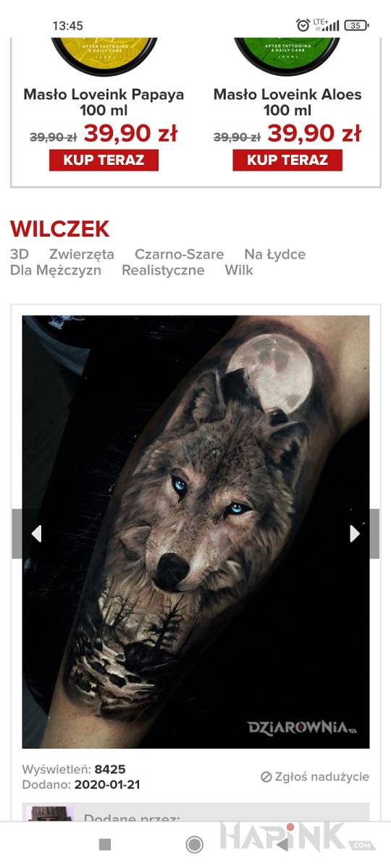Screen dimensions: 391x868
Task: Buy Masło Loveink Aloes with KUP TERAZ
Action: click(287, 160)
